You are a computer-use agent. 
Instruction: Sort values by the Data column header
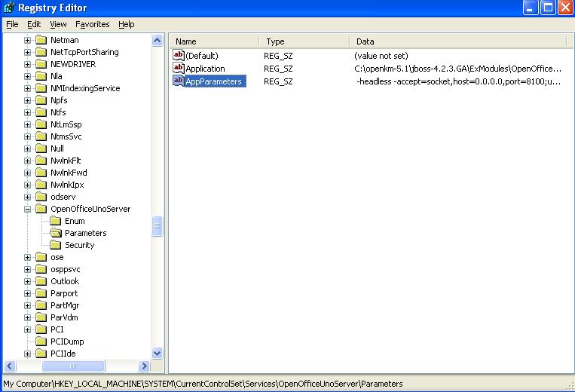[x=458, y=41]
